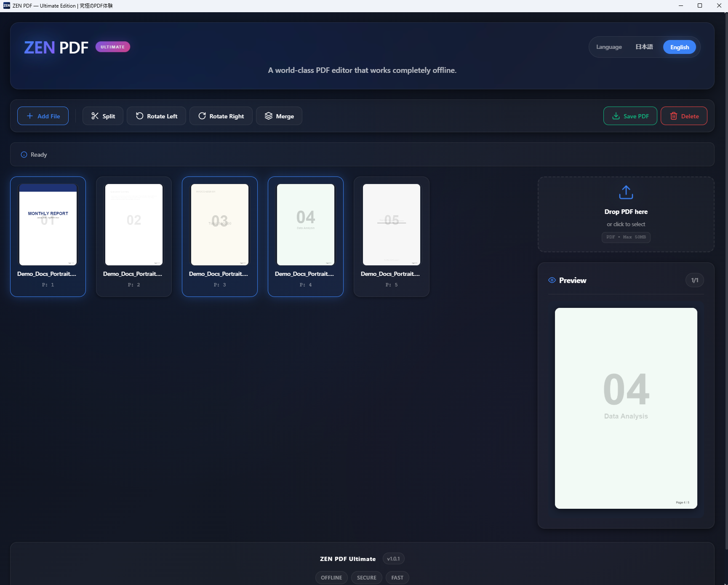Click the 'P: 1' page label

click(x=48, y=285)
